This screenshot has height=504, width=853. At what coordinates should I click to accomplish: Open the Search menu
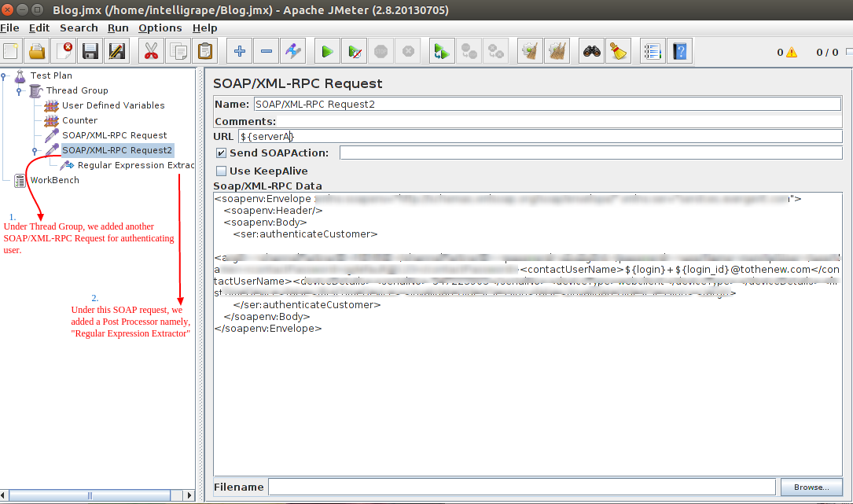[79, 28]
